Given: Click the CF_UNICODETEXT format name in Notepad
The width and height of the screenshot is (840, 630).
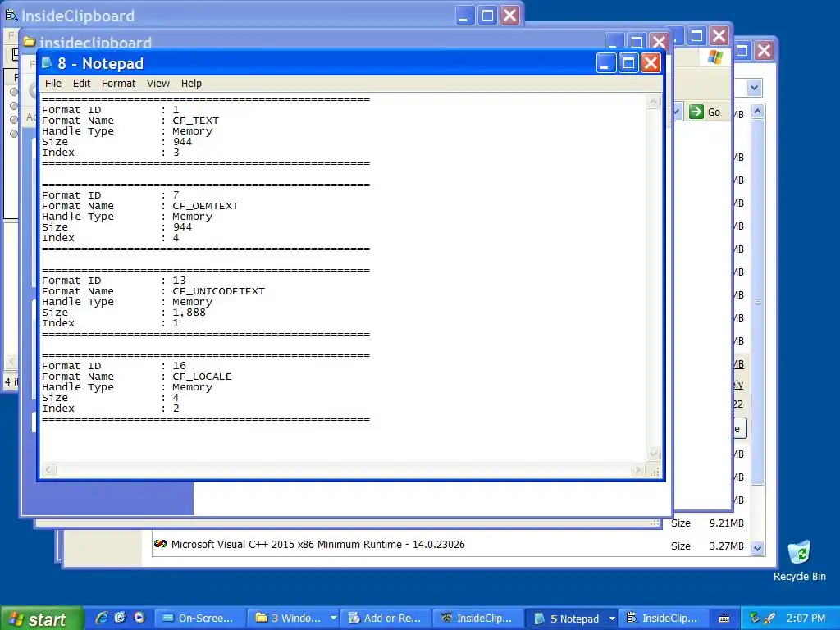Looking at the screenshot, I should [218, 291].
